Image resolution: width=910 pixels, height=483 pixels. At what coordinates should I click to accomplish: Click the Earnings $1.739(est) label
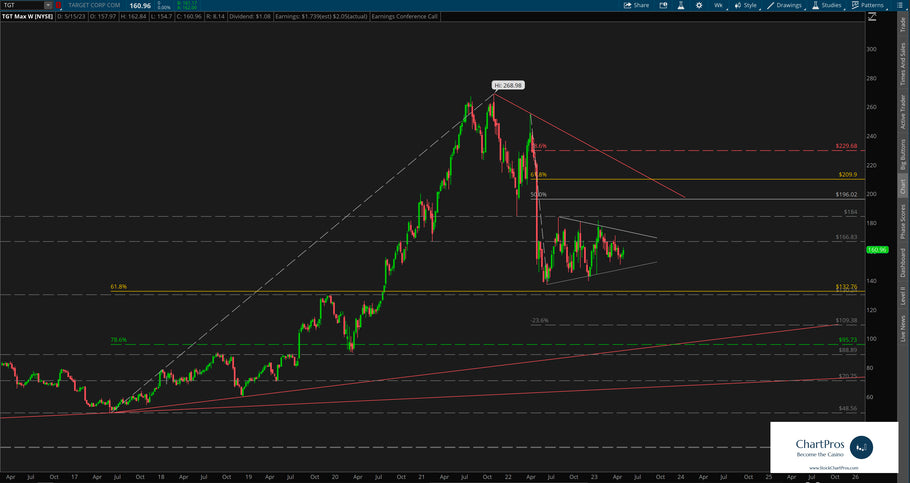click(321, 16)
